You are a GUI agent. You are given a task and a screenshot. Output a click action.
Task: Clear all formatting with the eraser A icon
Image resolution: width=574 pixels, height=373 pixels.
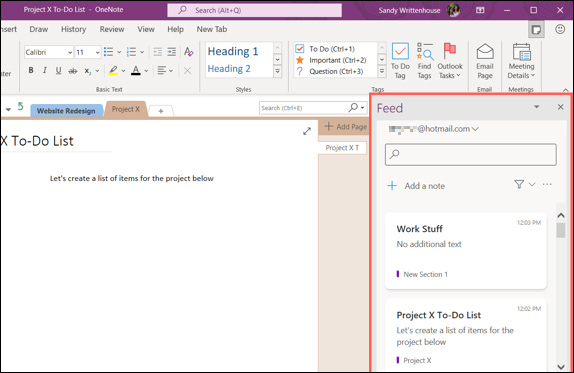tap(189, 52)
